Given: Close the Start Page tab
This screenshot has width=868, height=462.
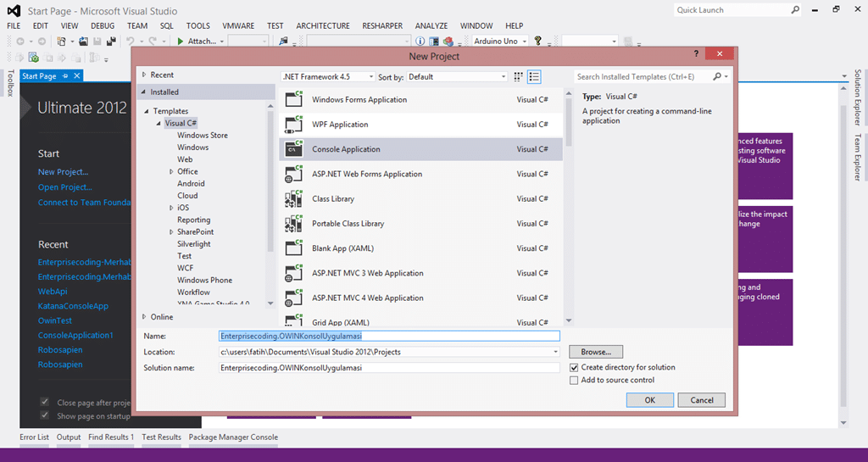Looking at the screenshot, I should (77, 75).
